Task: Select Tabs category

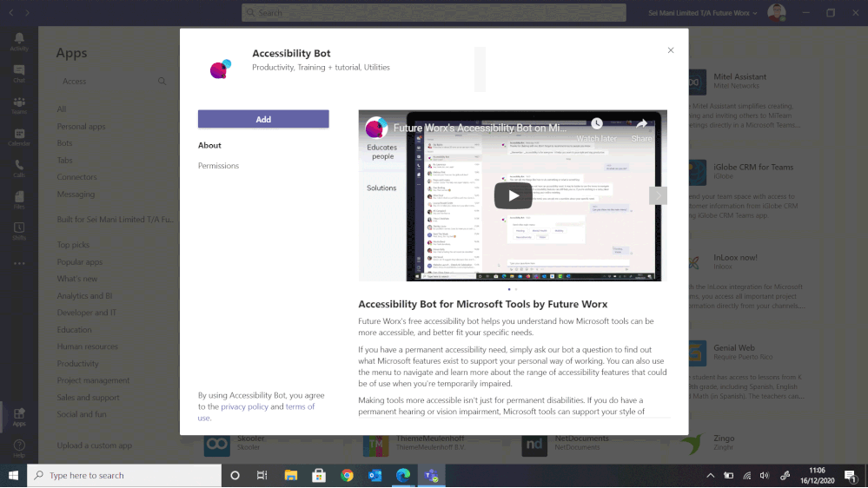Action: pyautogui.click(x=65, y=160)
